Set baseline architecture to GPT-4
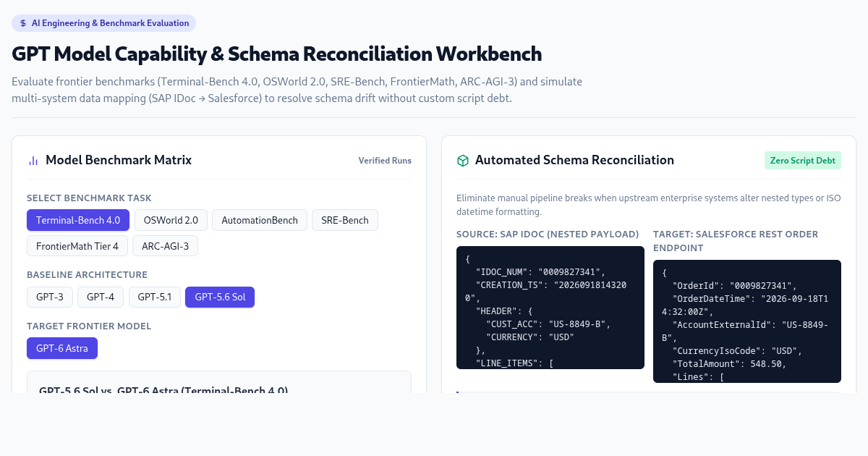This screenshot has width=868, height=456. pos(101,297)
